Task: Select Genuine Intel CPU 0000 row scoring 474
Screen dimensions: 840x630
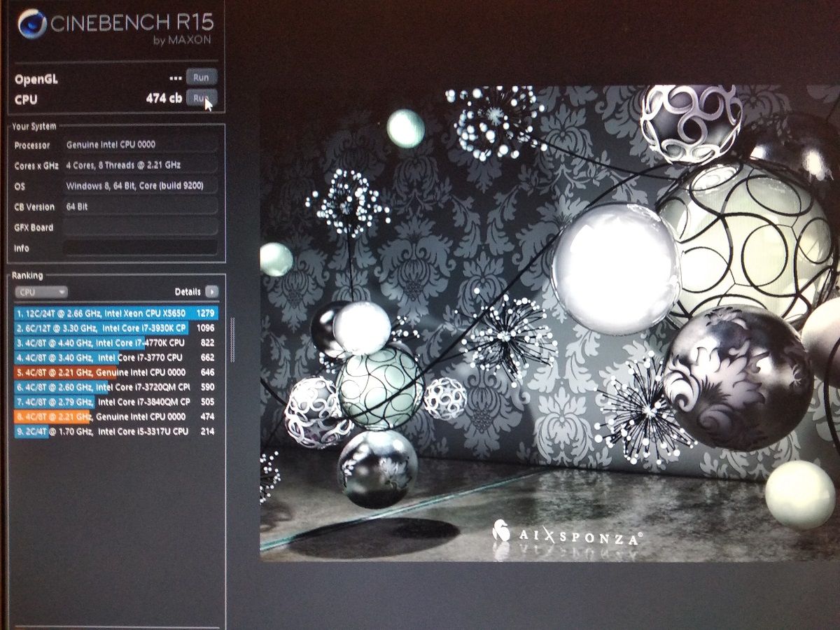Action: coord(117,416)
